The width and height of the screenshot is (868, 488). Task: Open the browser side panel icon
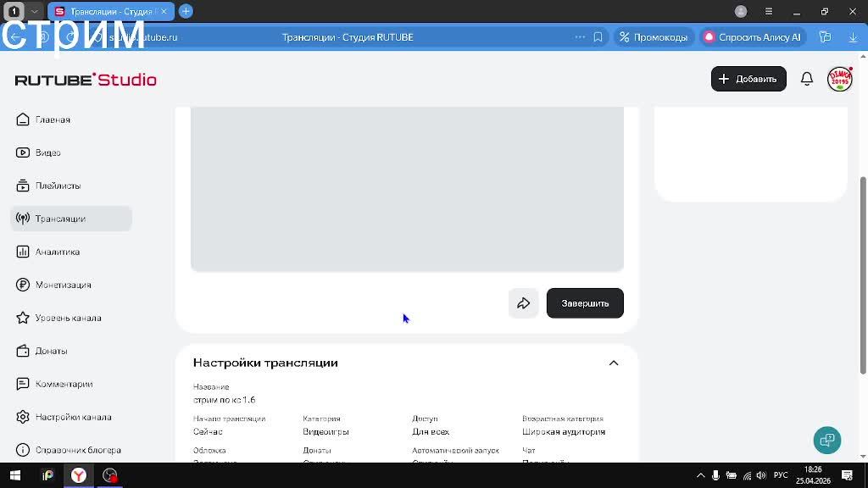825,37
